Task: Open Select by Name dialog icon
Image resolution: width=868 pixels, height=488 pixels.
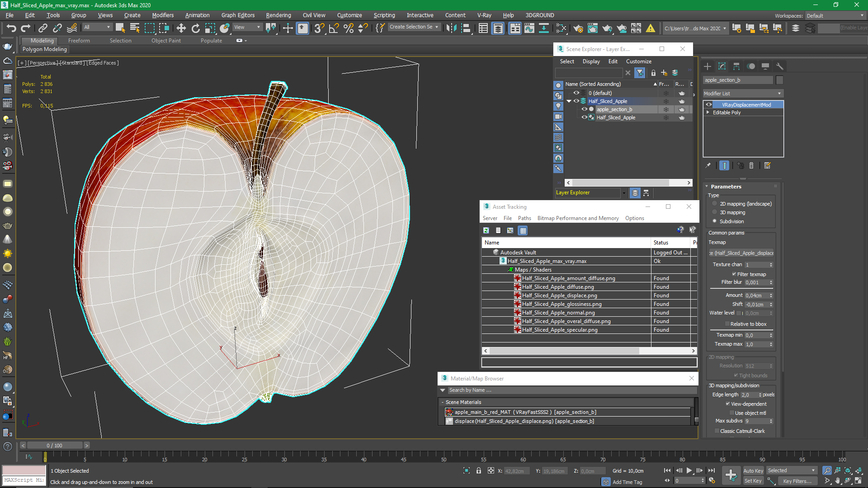Action: 135,28
